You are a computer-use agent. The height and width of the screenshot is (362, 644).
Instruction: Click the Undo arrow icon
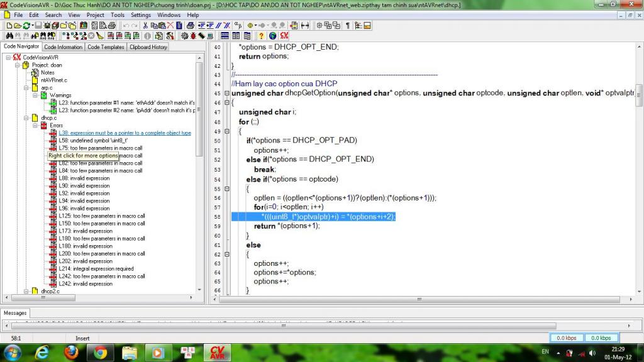(126, 25)
